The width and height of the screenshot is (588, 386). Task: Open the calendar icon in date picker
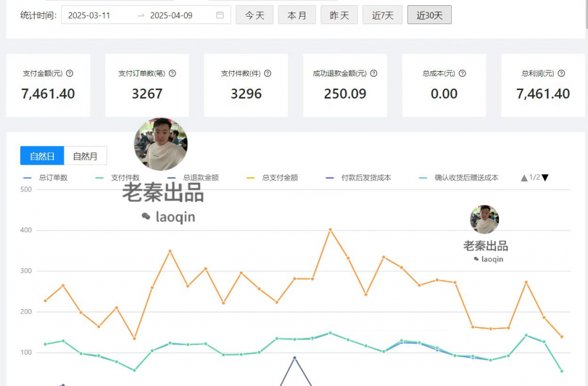220,15
